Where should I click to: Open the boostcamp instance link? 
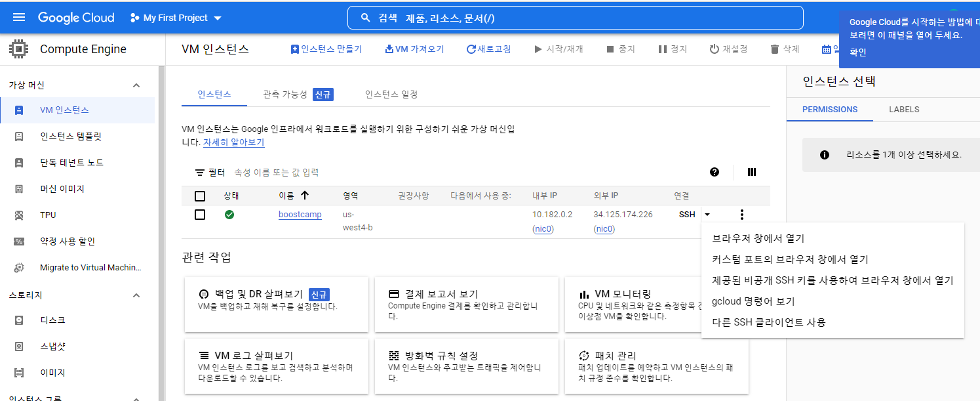tap(300, 215)
